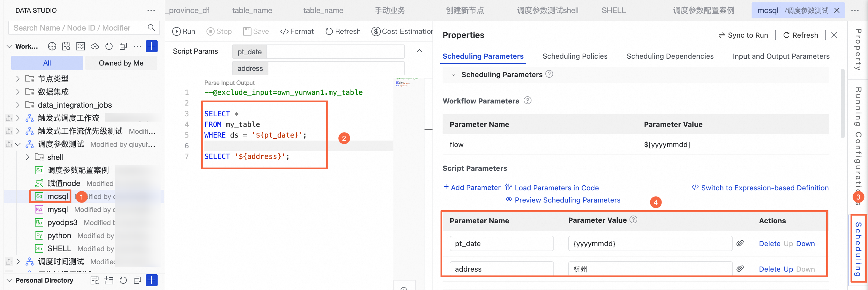Click the collapse icon in Personal Directory
The image size is (868, 290).
click(137, 280)
